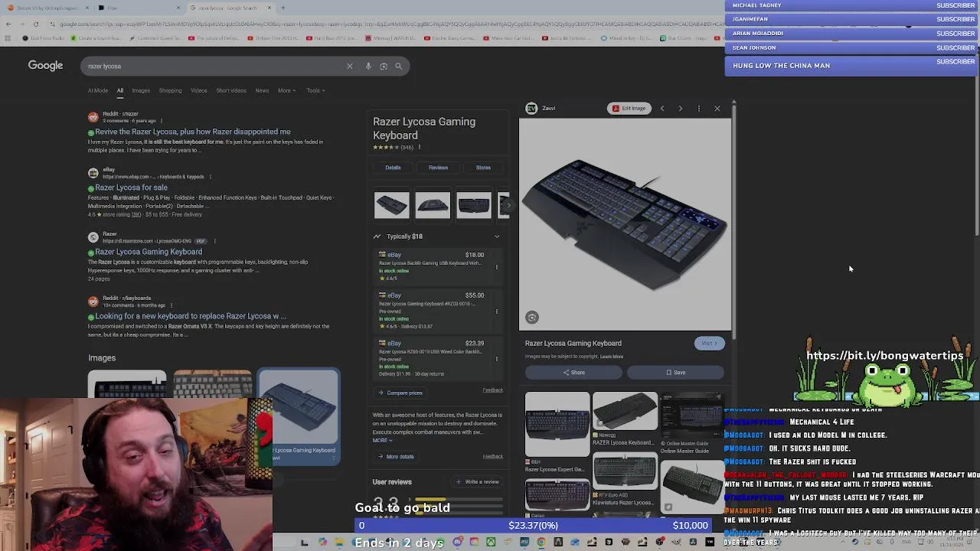This screenshot has height=551, width=980.
Task: Open options for the eBay search result
Action: pos(210,177)
